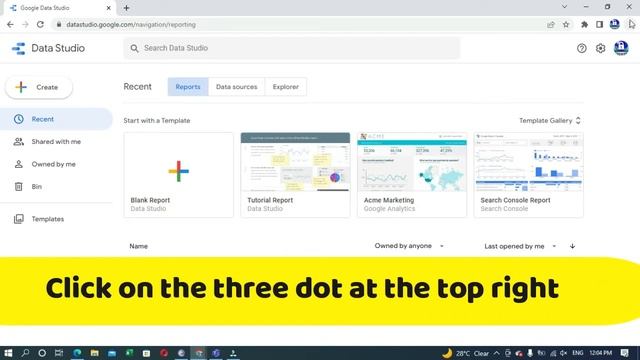Open Microsoft Edge from the taskbar

[x=77, y=353]
